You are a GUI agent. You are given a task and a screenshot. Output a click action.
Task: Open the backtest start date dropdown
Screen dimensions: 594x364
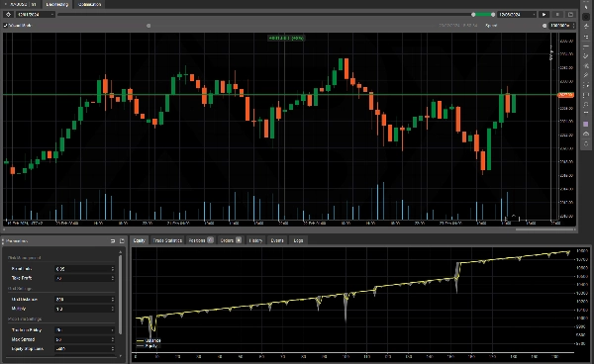(36, 15)
